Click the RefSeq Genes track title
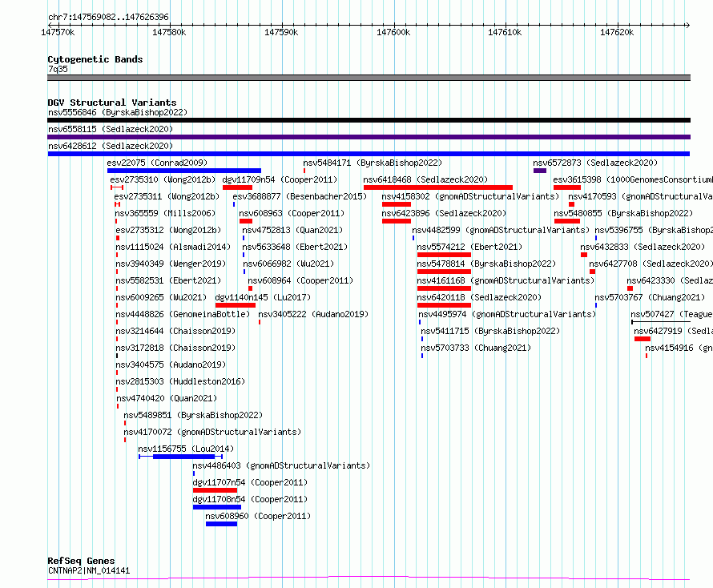Screen dimensions: 713x588 click(81, 561)
